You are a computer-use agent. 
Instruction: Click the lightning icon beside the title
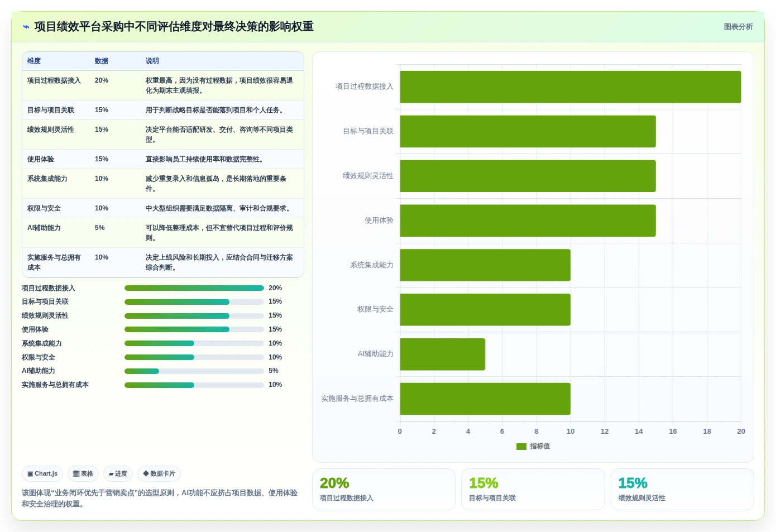(26, 27)
